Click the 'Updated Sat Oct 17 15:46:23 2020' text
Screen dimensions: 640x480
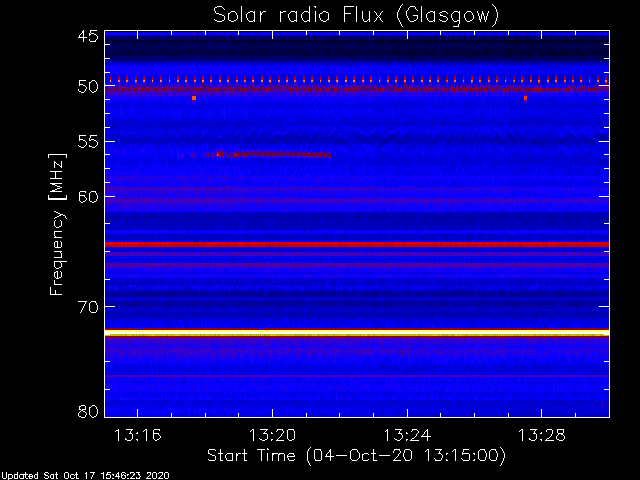[84, 476]
